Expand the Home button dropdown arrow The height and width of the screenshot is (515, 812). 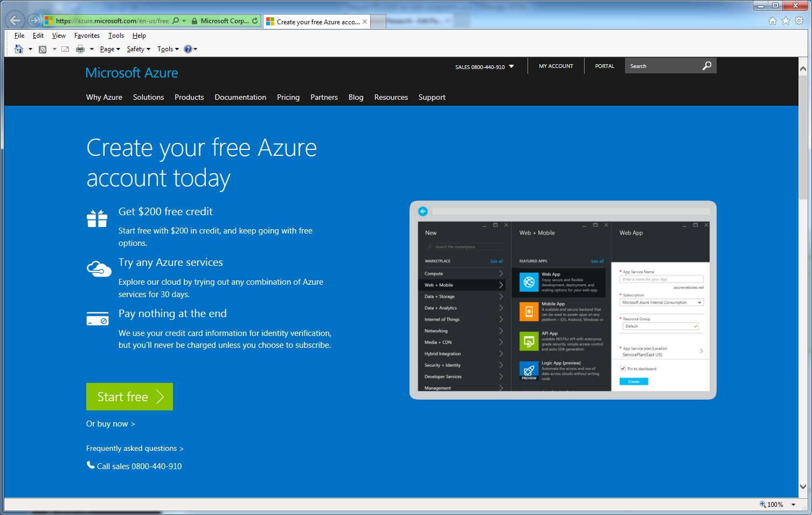[30, 49]
